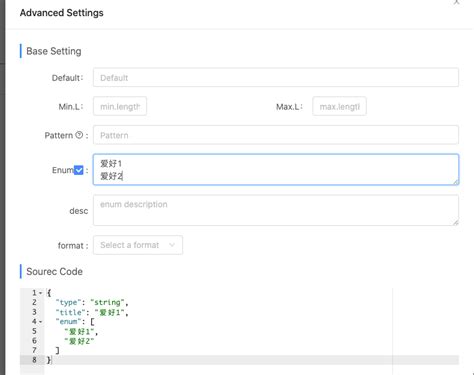This screenshot has width=474, height=375.
Task: Focus the min.length input box
Action: coord(120,106)
